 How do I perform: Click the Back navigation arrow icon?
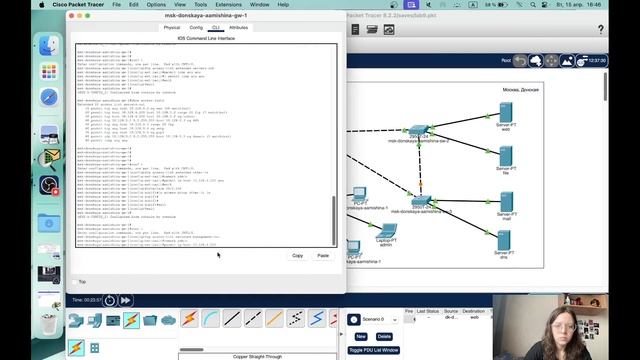tap(520, 61)
